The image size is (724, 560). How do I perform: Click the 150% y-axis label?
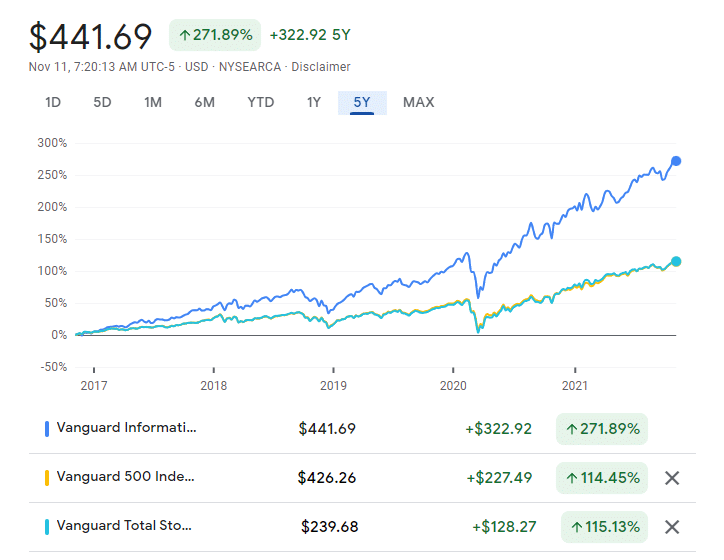52,239
